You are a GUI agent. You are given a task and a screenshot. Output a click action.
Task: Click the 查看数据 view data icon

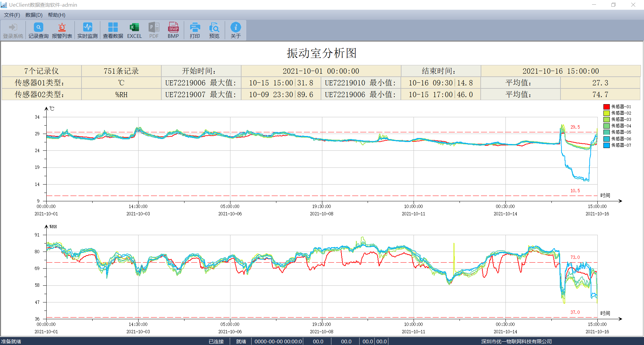(113, 30)
